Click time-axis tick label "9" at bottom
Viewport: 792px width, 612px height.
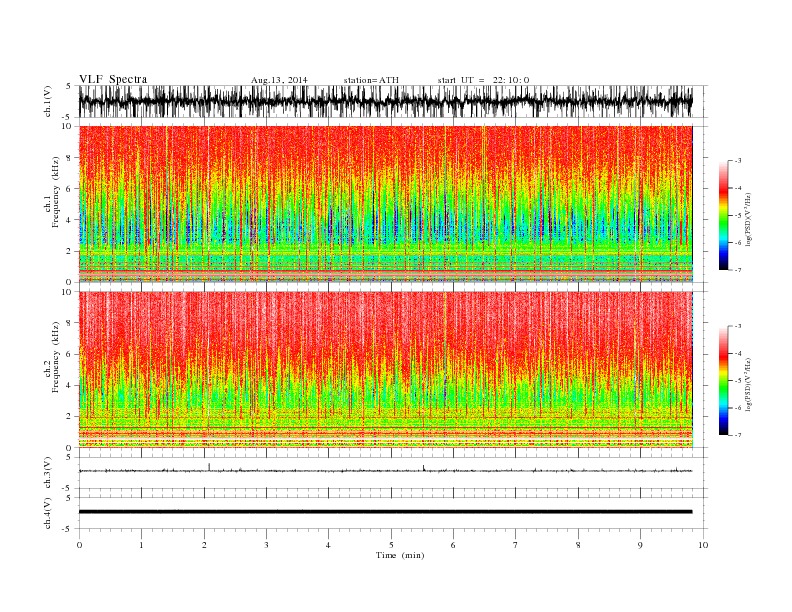tap(640, 545)
